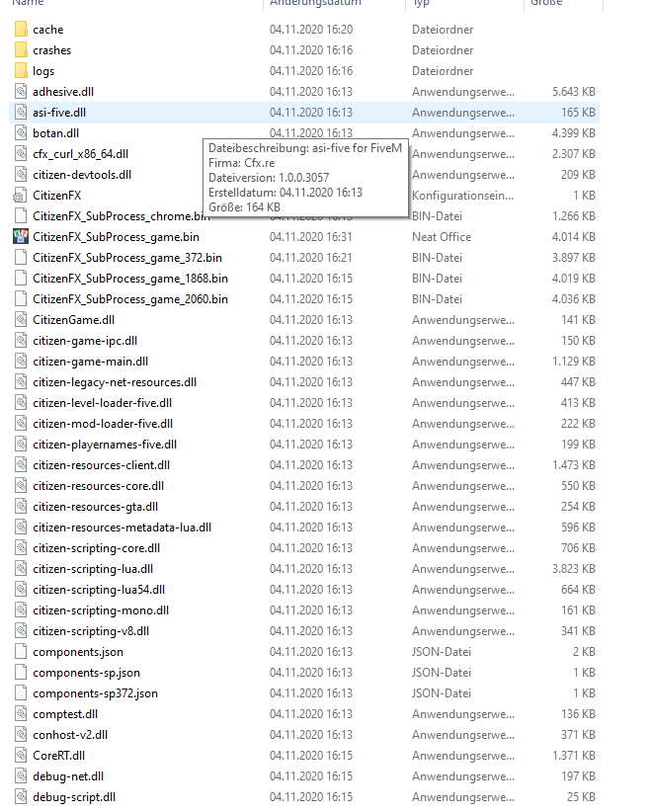Click the citizen-game-ipc.dll file icon
650x812 pixels.
click(x=21, y=340)
